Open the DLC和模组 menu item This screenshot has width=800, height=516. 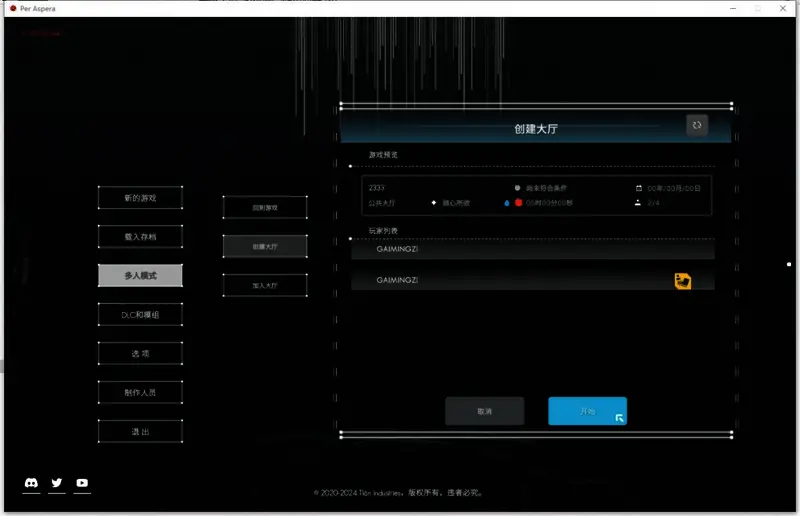(x=140, y=314)
